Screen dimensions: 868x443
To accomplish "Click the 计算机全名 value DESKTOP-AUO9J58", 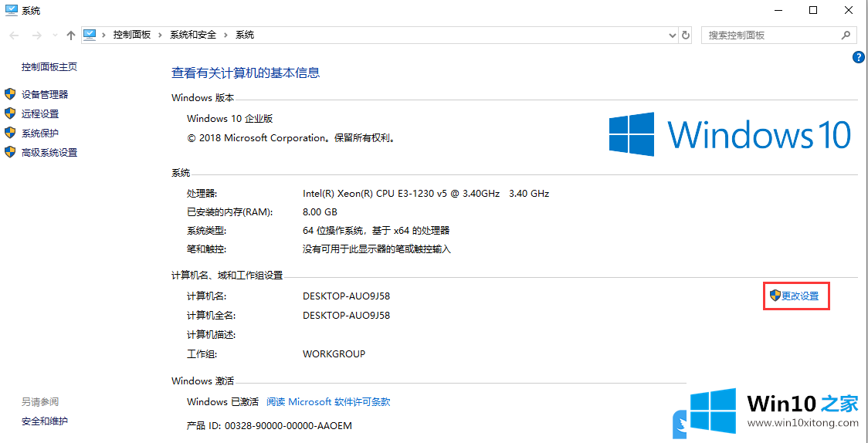I will [x=347, y=315].
